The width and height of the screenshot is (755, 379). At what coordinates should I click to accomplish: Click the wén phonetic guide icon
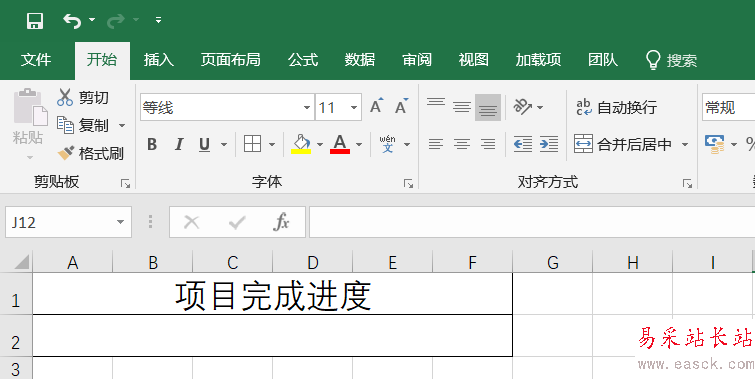388,144
